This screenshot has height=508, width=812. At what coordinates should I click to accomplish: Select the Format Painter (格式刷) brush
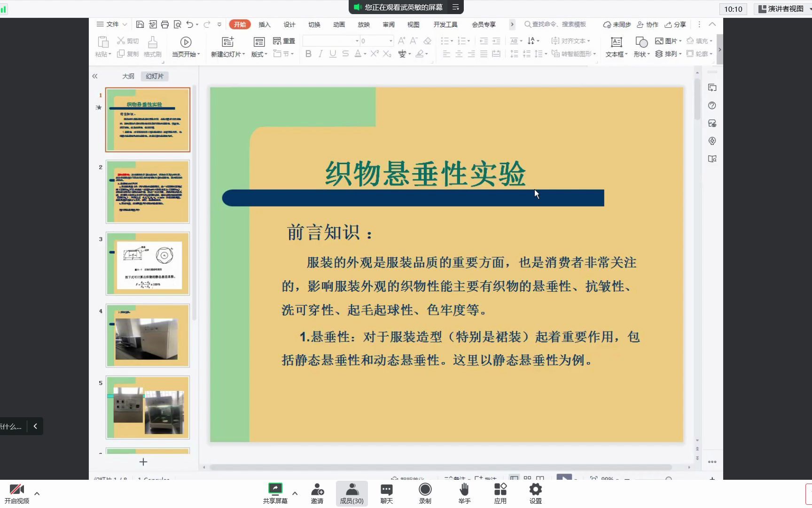click(153, 47)
